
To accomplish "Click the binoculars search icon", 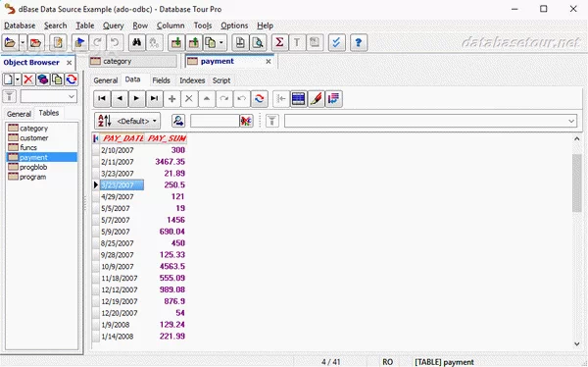I will (x=136, y=42).
